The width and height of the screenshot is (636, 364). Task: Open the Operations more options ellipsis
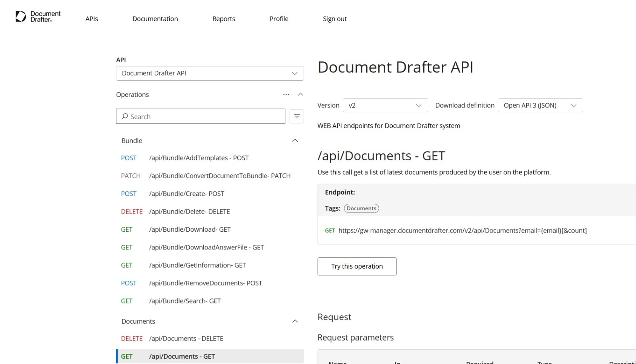point(286,95)
